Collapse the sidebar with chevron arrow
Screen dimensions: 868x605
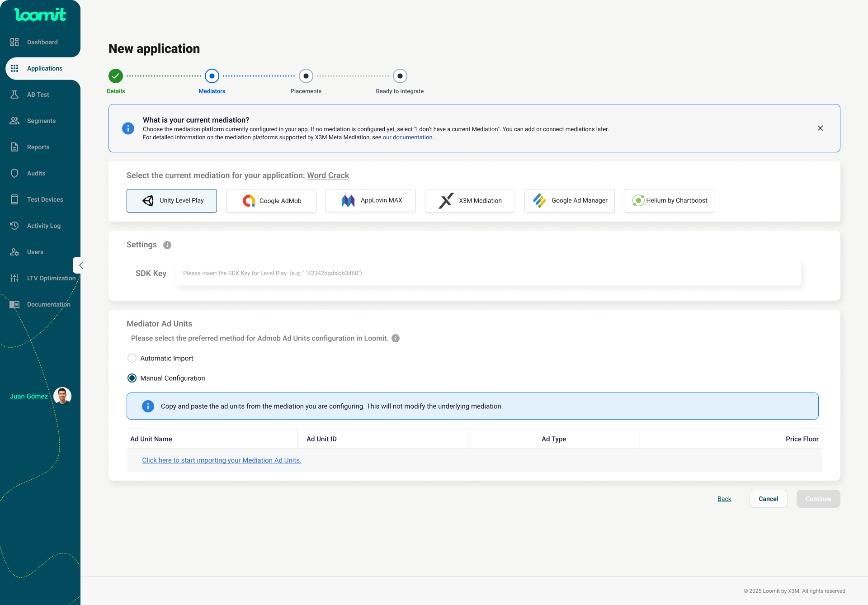80,265
